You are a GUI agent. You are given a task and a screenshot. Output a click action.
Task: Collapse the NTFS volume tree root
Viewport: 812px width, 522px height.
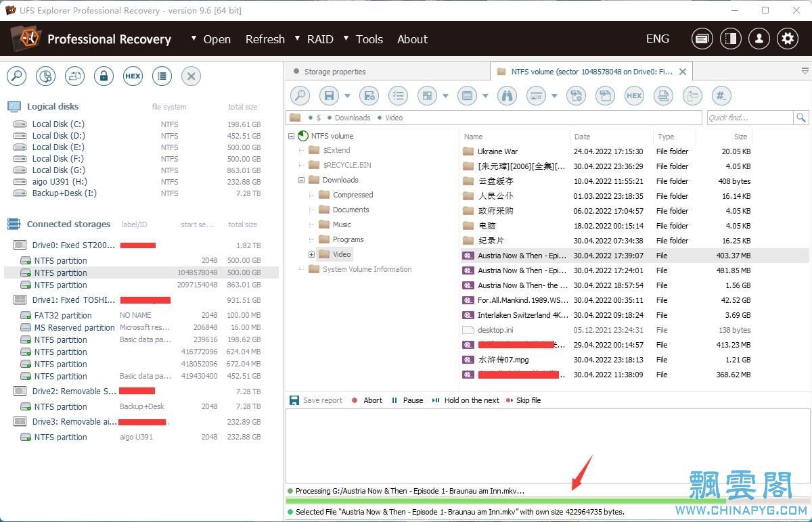292,136
